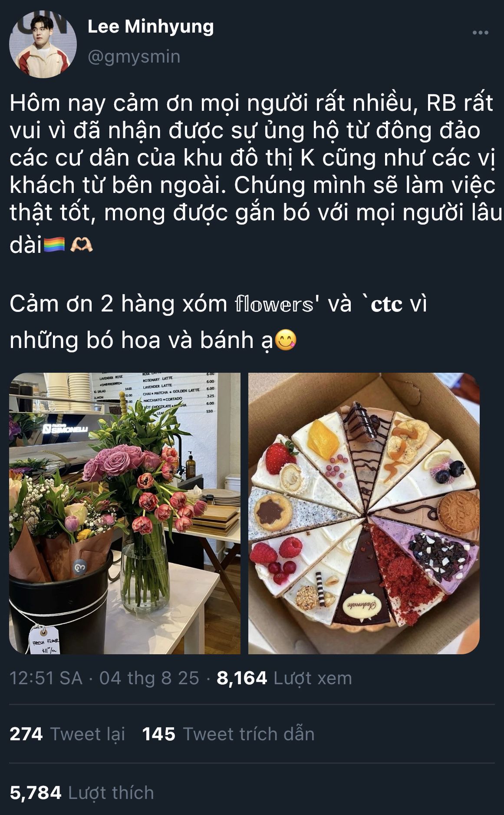The image size is (504, 815).
Task: Click the 04 thg 8 25 date
Action: pos(149,678)
